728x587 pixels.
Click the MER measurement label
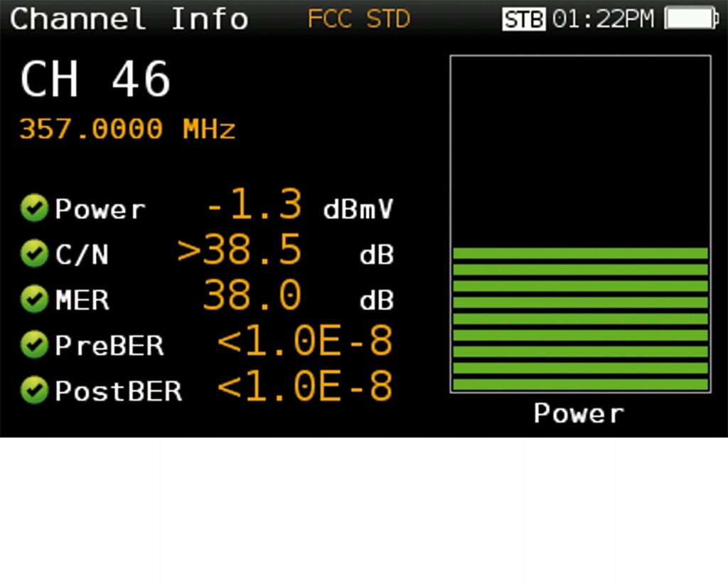point(82,300)
